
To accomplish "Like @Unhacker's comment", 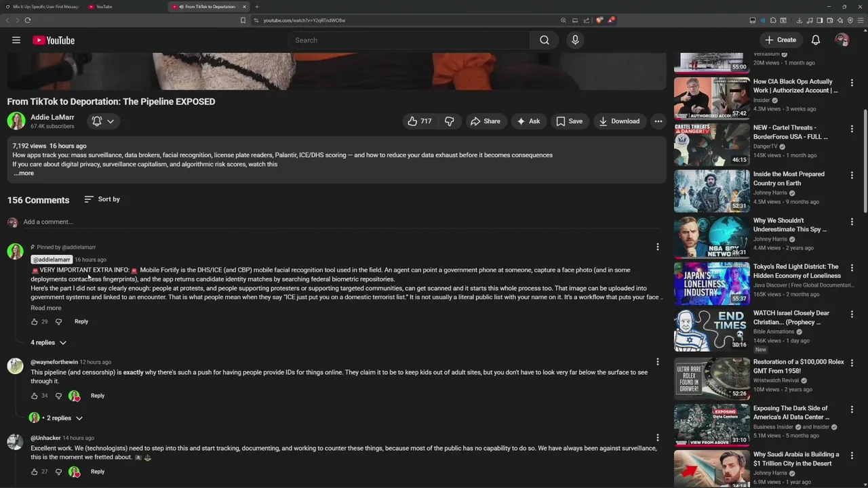I will pos(35,472).
